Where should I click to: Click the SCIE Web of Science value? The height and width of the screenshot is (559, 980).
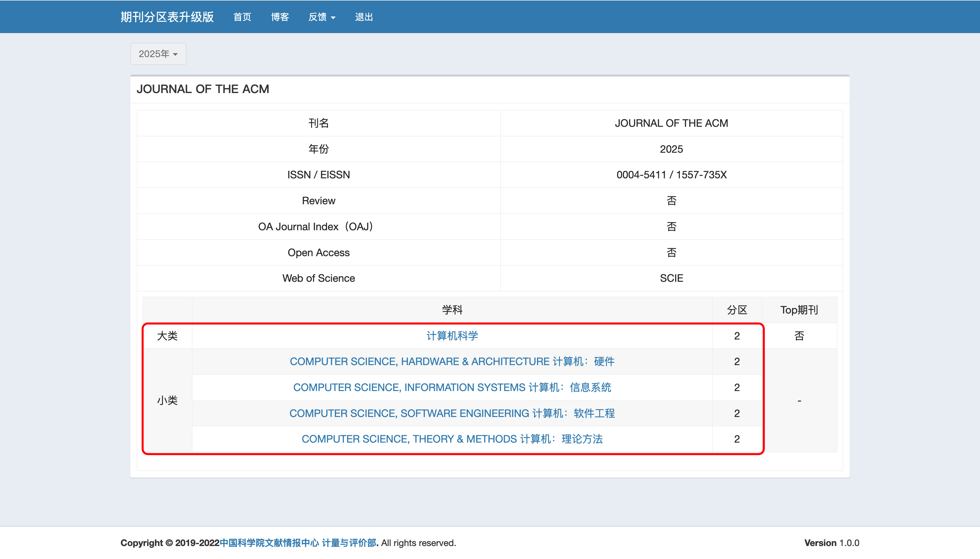tap(671, 278)
